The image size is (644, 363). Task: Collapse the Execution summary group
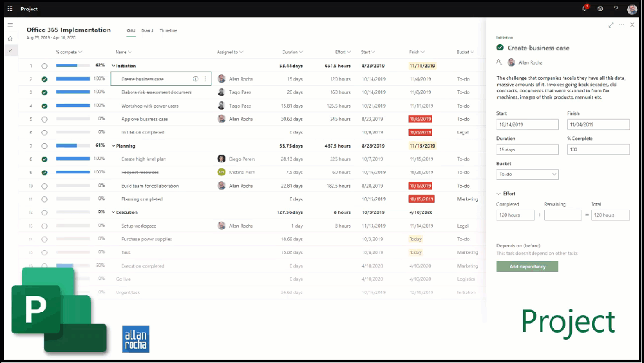point(113,213)
